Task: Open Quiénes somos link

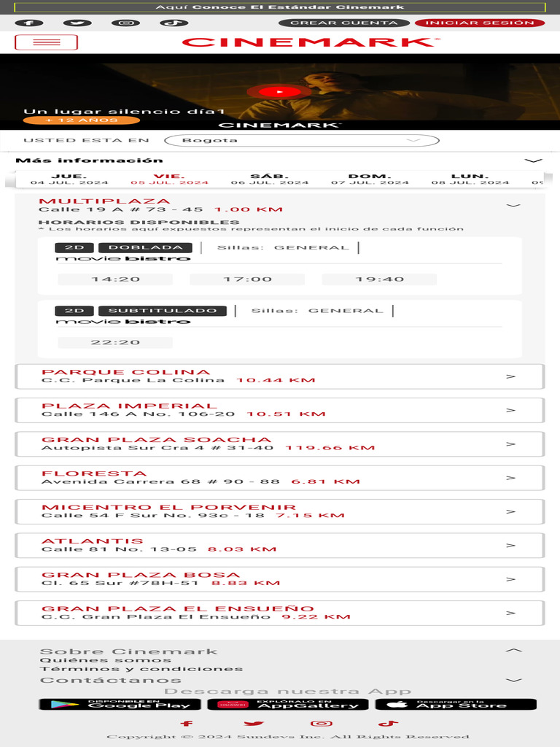Action: pyautogui.click(x=105, y=660)
